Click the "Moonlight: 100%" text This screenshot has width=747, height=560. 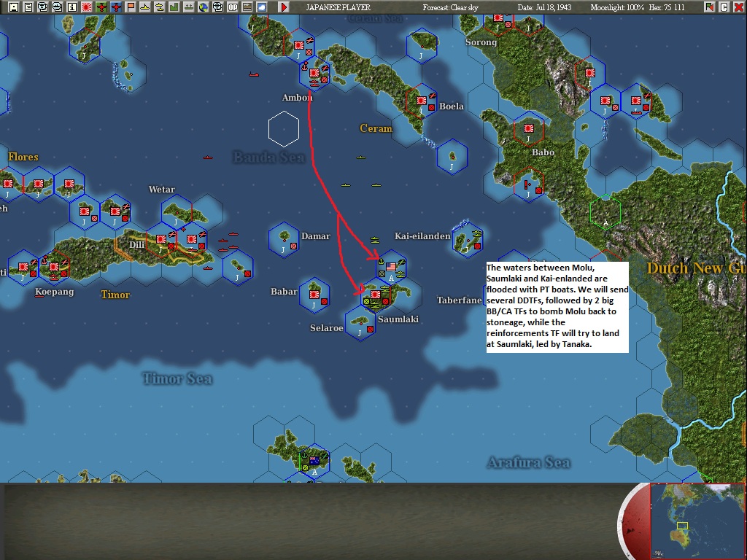tap(617, 7)
